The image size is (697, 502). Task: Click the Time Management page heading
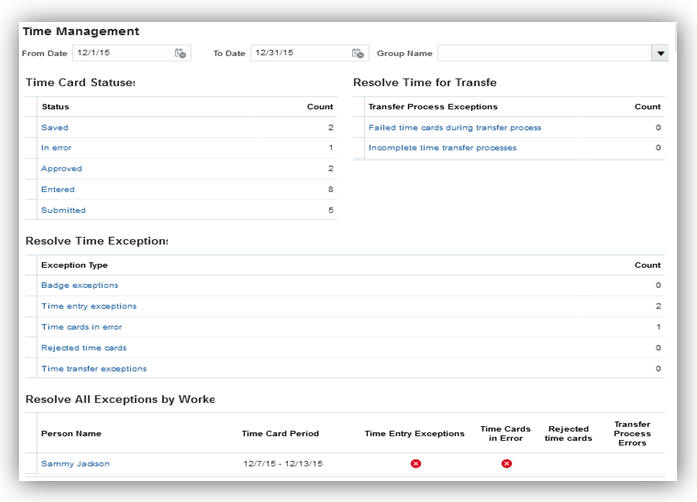click(81, 32)
